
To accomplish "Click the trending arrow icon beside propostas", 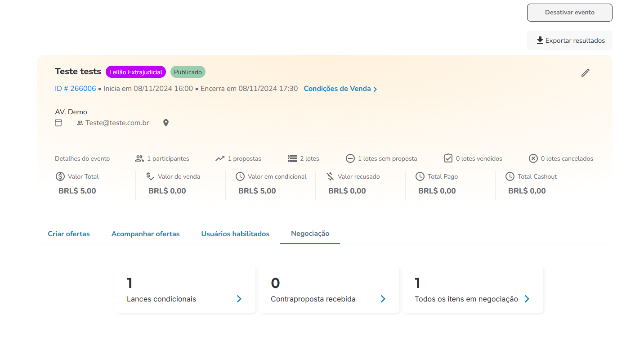I will coord(220,158).
